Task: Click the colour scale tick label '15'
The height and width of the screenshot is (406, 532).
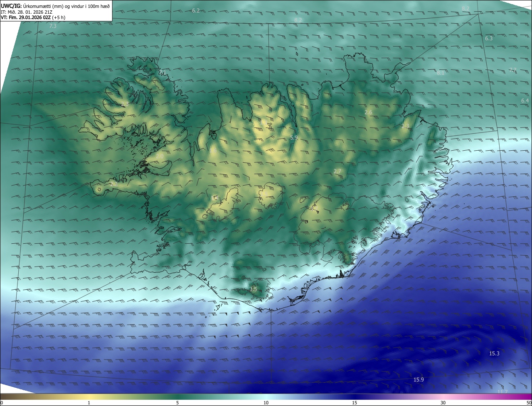Action: pyautogui.click(x=355, y=403)
